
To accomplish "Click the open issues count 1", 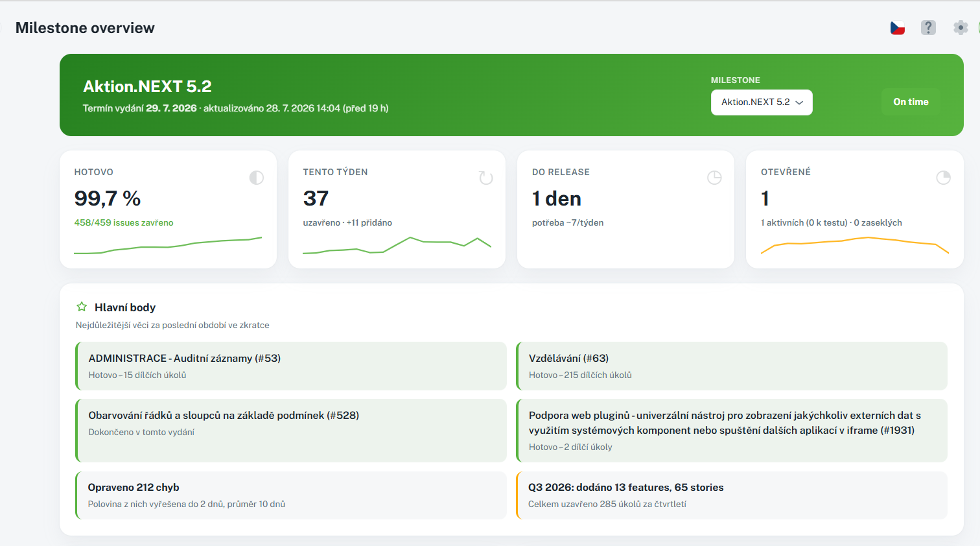I will (765, 198).
